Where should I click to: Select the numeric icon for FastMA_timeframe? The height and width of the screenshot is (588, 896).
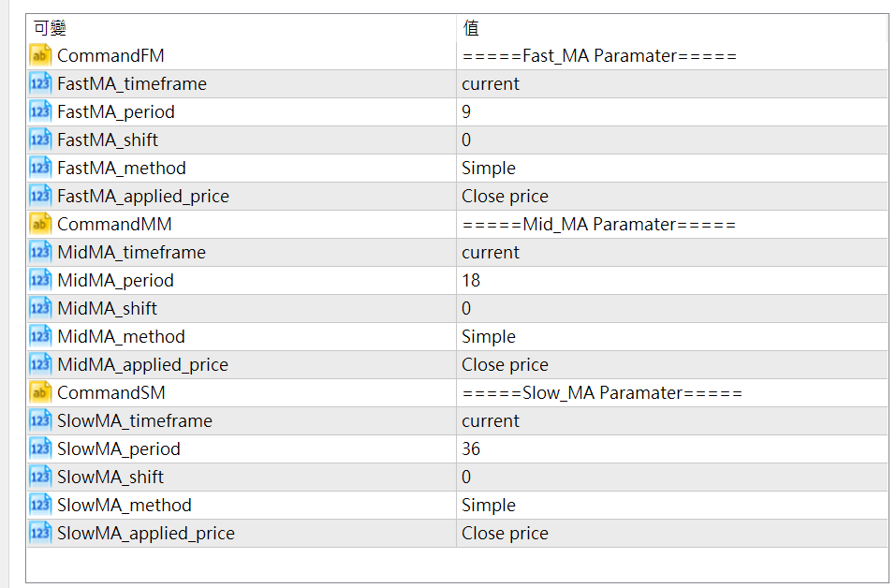(40, 83)
